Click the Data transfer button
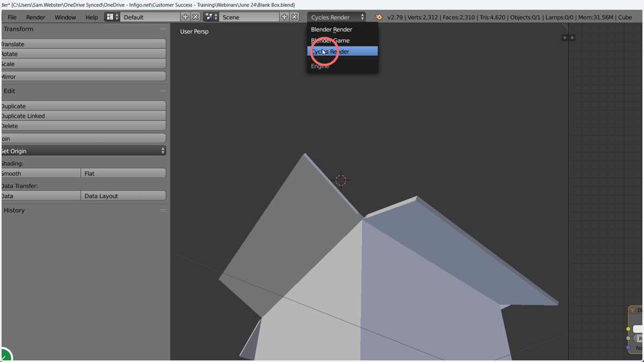This screenshot has width=644, height=362. pos(40,196)
